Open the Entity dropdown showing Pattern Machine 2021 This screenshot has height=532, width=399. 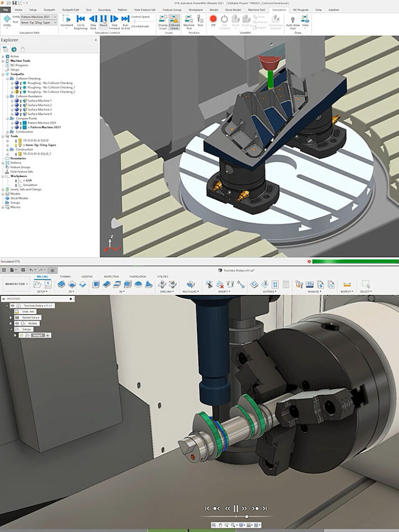pyautogui.click(x=38, y=17)
